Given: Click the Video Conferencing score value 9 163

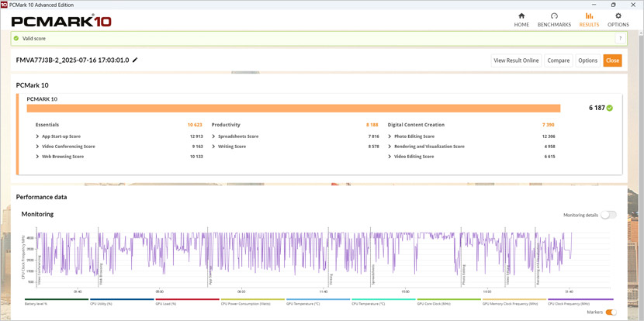Looking at the screenshot, I should pos(197,147).
